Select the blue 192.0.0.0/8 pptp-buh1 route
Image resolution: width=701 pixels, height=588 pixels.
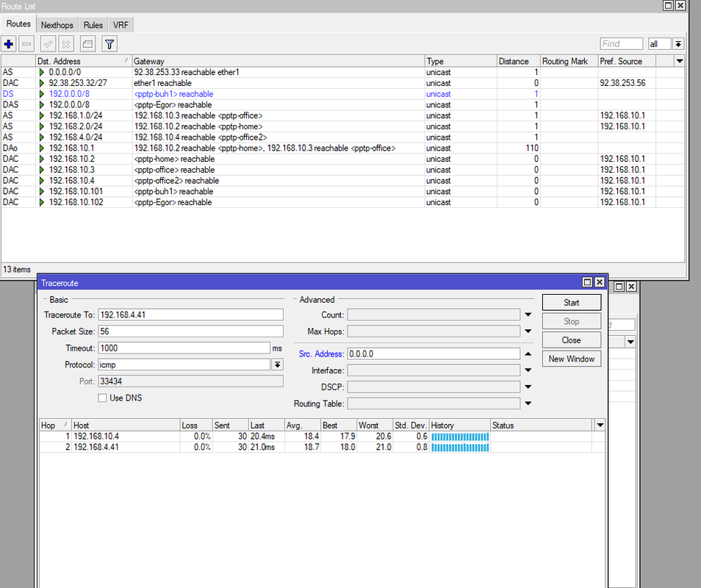(x=342, y=94)
